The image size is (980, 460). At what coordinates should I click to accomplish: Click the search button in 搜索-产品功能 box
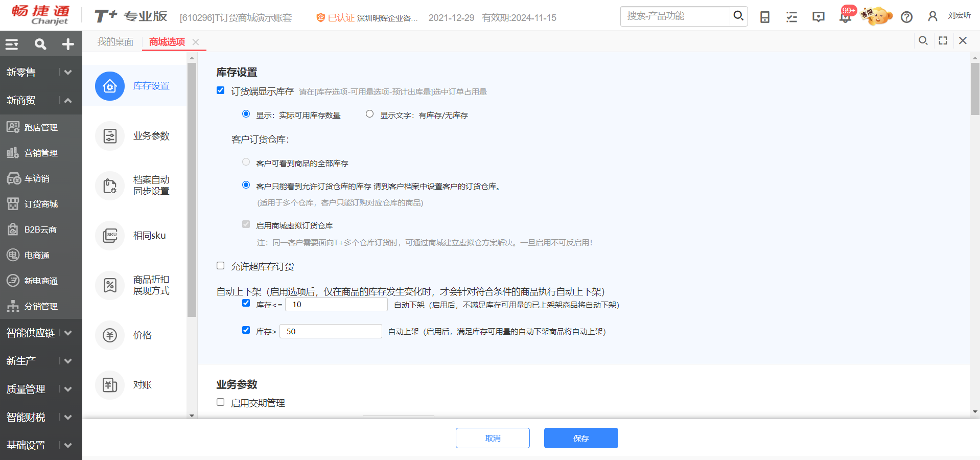(738, 16)
